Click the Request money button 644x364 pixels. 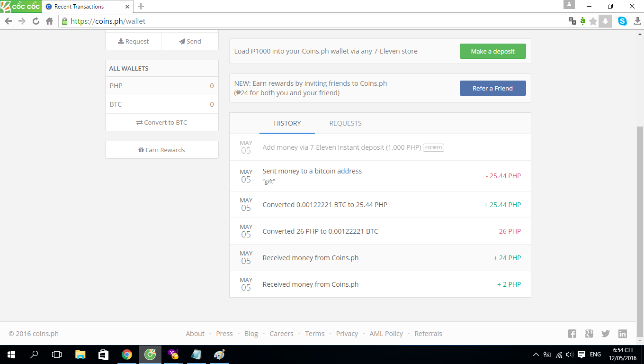[x=134, y=41]
